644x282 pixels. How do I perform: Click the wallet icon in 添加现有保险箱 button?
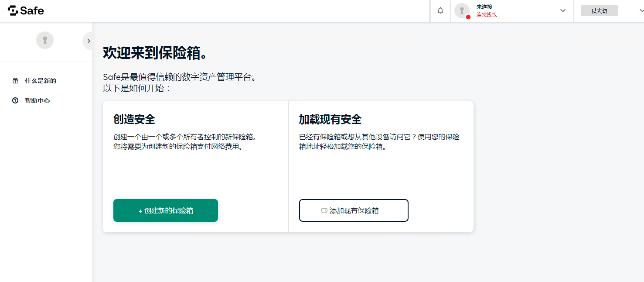[x=324, y=210]
